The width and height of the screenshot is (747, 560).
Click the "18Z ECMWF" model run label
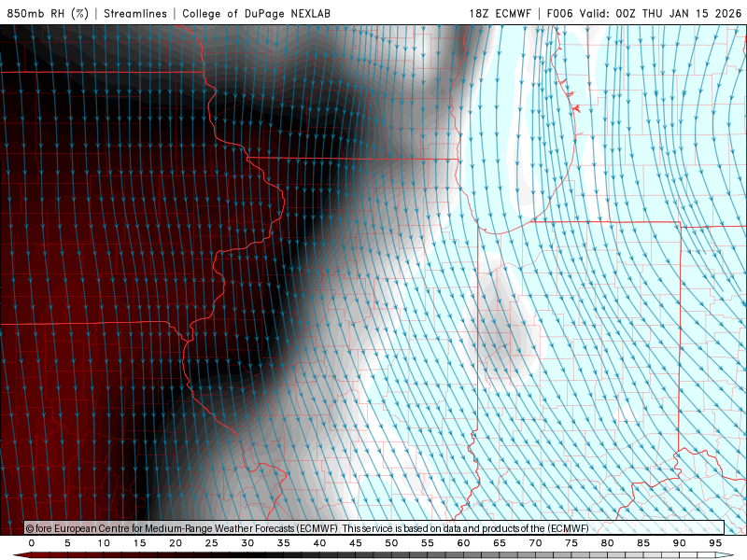[x=500, y=13]
